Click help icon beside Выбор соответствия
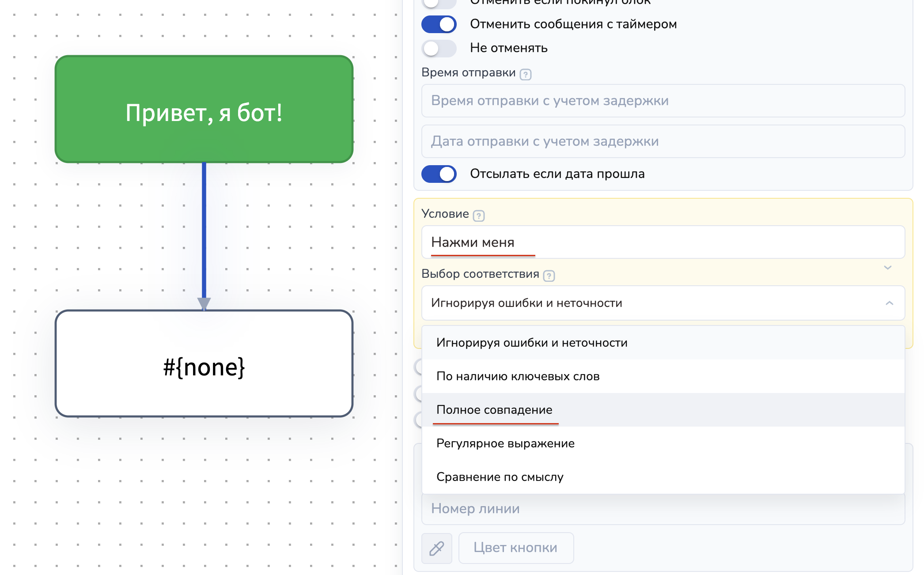 tap(549, 276)
